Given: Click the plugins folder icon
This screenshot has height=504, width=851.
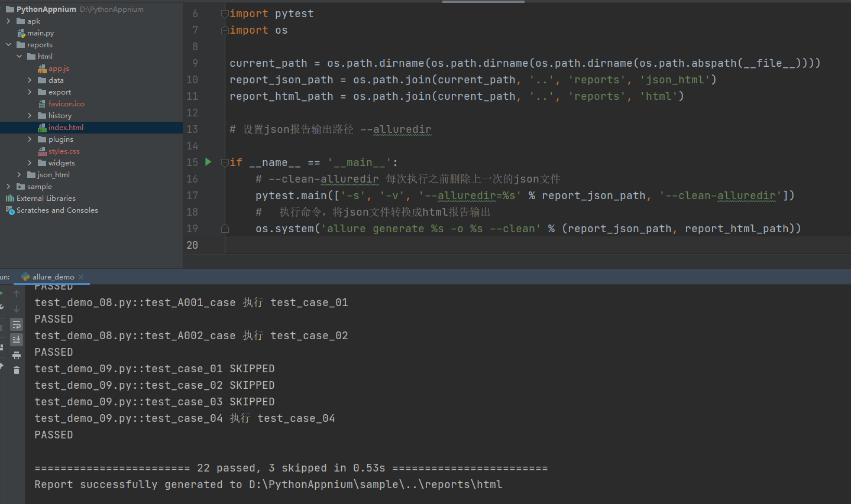Looking at the screenshot, I should (42, 139).
